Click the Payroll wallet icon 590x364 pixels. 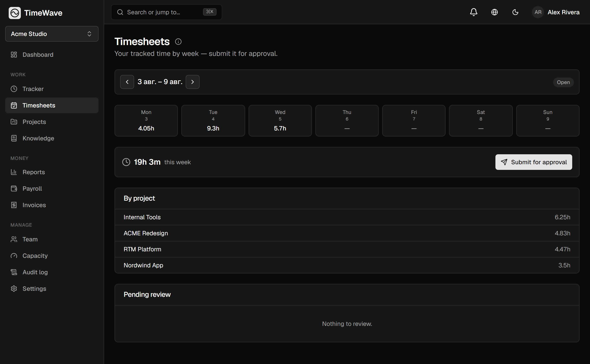(14, 188)
